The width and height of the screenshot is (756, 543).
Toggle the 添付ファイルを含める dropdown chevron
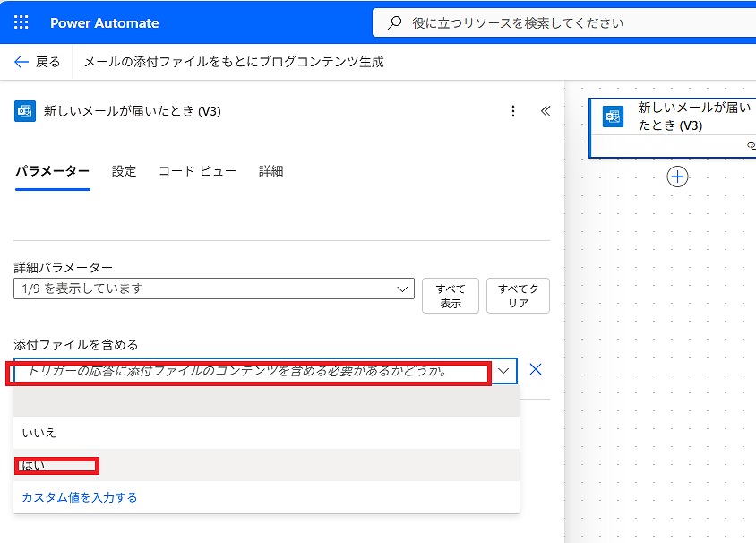coord(505,370)
